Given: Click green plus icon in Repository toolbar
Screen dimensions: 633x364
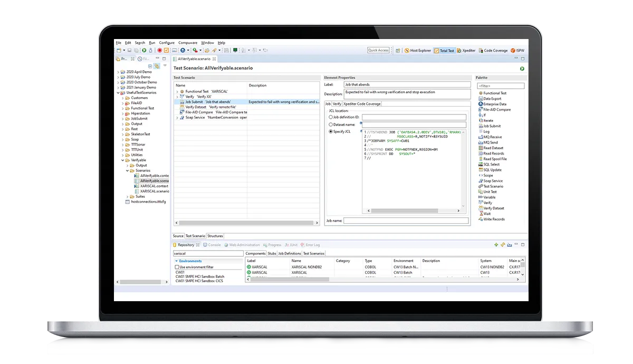Looking at the screenshot, I should click(496, 245).
